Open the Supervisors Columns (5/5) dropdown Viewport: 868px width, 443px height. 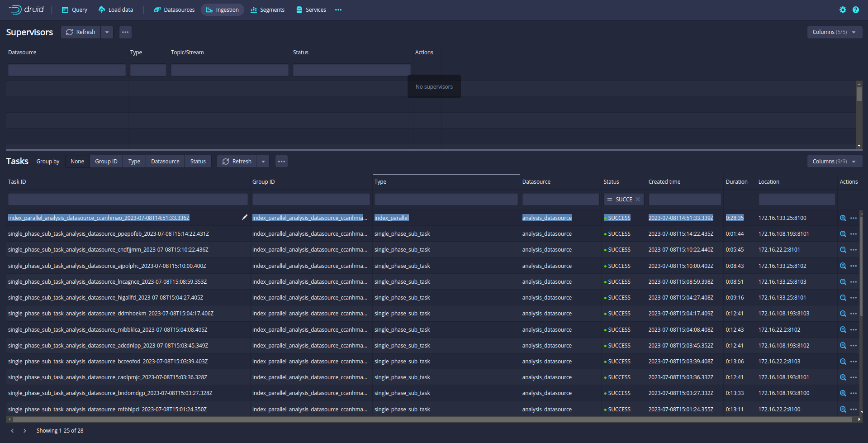click(x=834, y=32)
